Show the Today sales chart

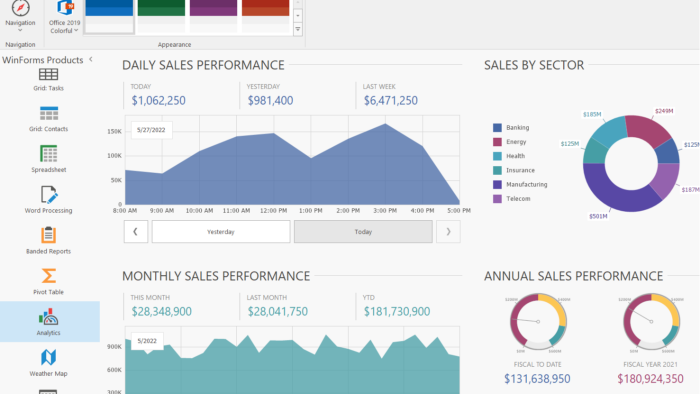point(363,232)
